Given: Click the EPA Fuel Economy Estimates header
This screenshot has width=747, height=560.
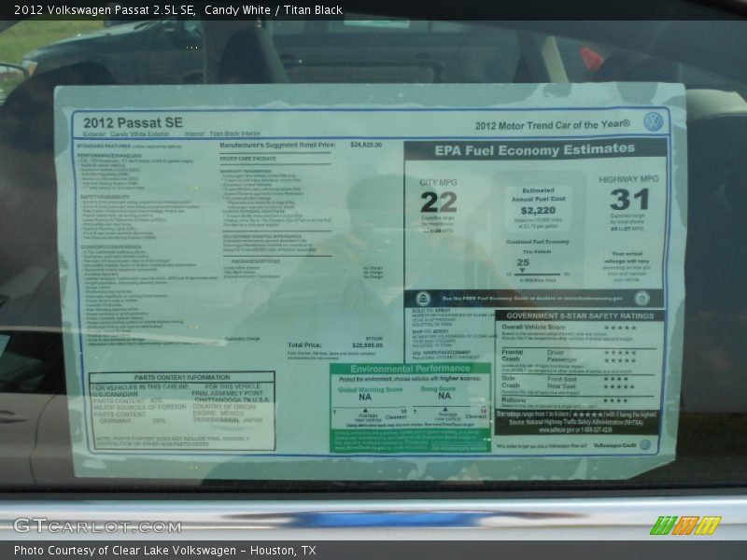Looking at the screenshot, I should [x=534, y=149].
